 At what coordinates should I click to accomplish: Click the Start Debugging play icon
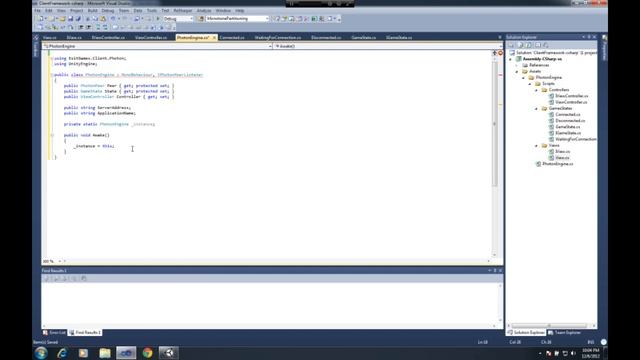point(158,19)
